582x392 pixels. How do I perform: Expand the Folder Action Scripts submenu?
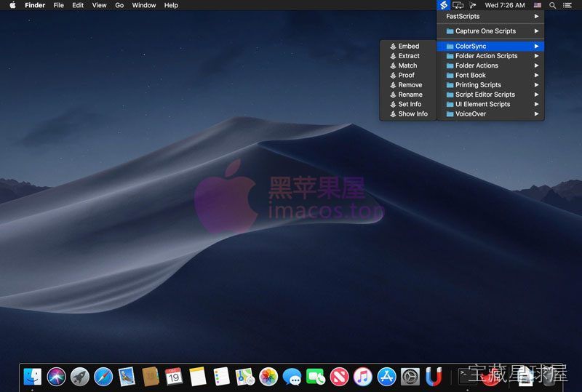pyautogui.click(x=490, y=56)
